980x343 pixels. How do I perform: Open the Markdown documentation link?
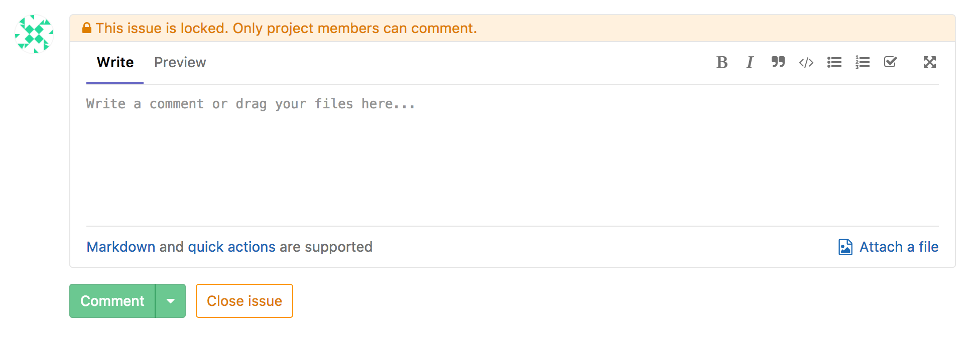[120, 247]
